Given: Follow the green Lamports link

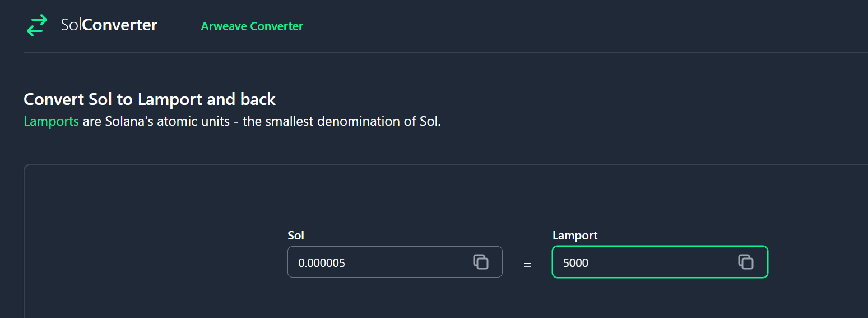Looking at the screenshot, I should pos(51,121).
